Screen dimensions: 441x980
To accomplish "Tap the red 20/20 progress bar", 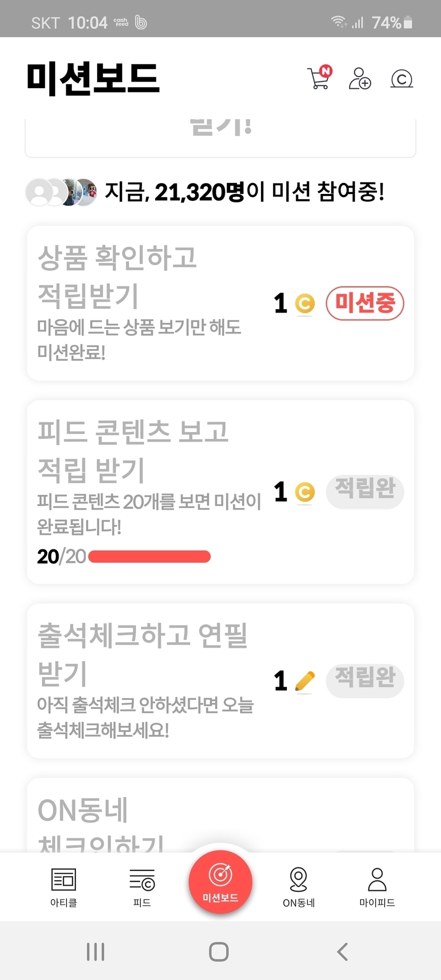I will 149,556.
